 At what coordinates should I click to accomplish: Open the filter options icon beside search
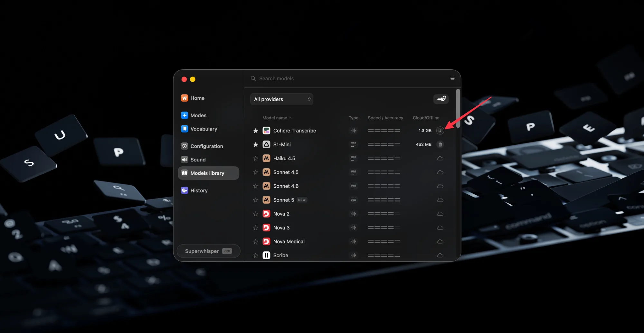tap(452, 78)
